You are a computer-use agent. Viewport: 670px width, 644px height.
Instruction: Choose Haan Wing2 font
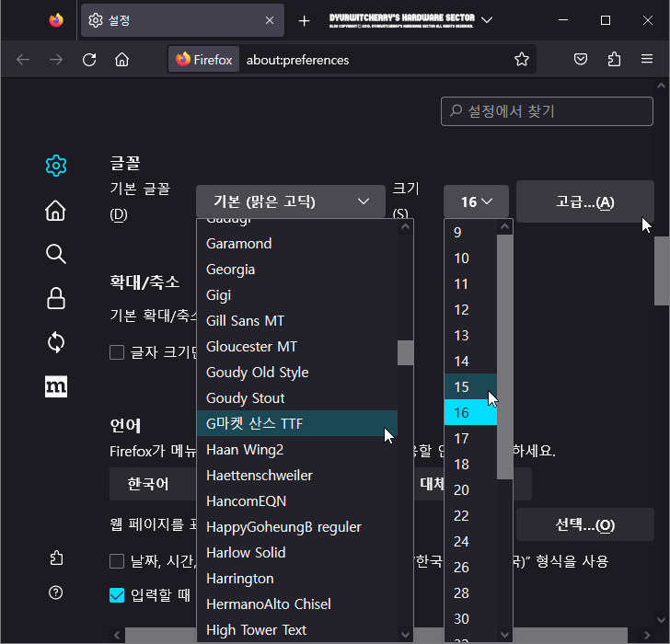297,449
